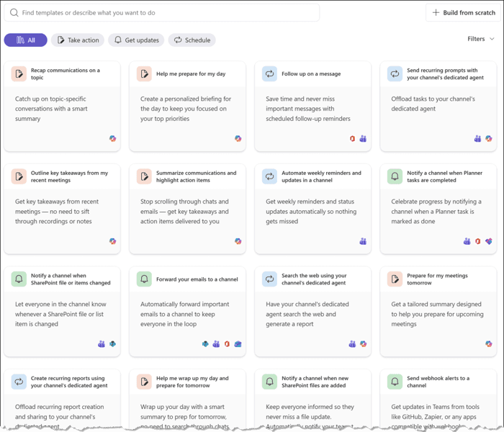The height and width of the screenshot is (432, 504).
Task: Click the 'Let everyone in the channel know' text
Action: tap(60, 314)
